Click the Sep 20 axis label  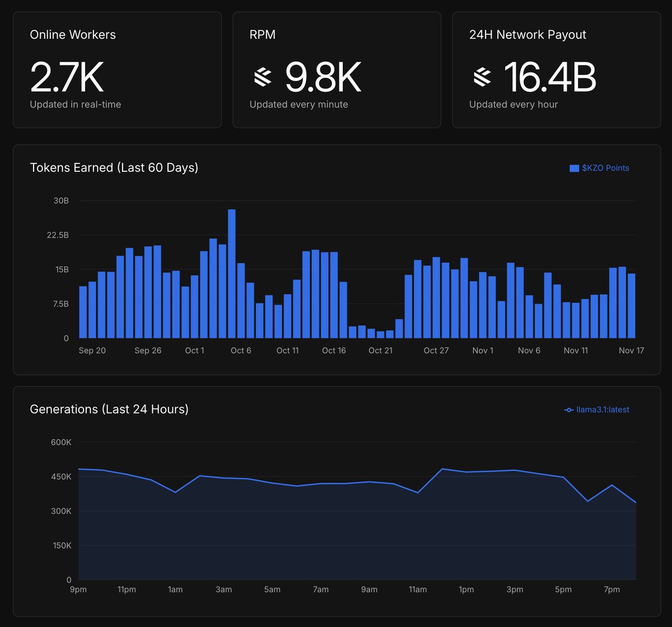pyautogui.click(x=92, y=350)
